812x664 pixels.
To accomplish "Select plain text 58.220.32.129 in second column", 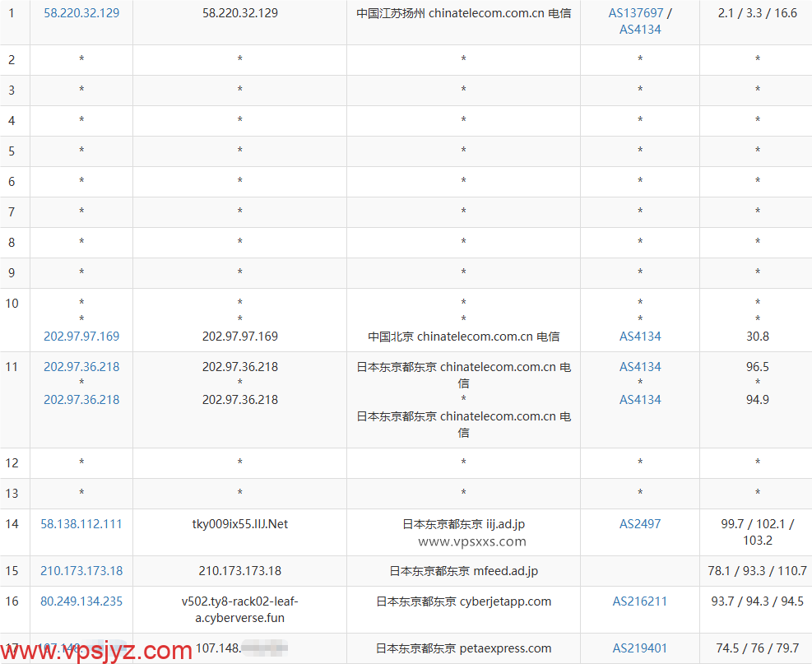I will 239,13.
